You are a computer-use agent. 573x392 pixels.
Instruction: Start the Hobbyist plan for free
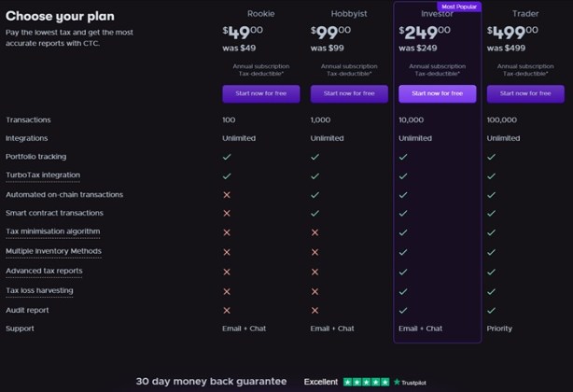click(349, 93)
